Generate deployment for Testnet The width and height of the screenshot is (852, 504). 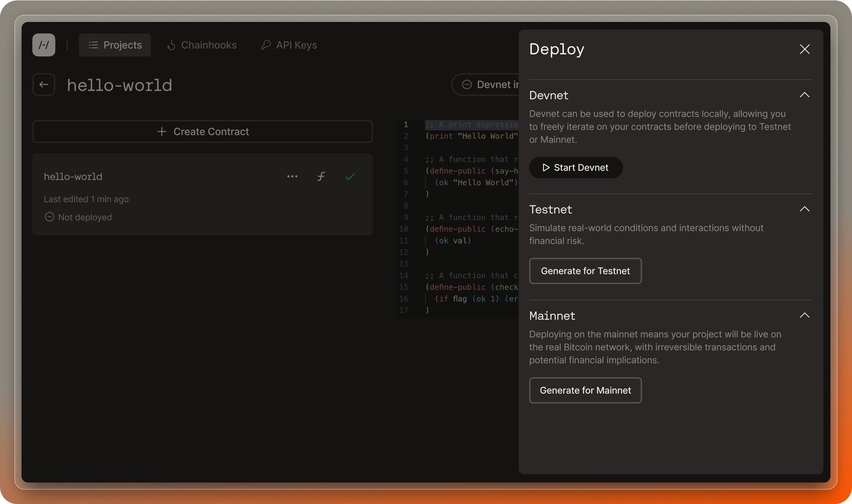pos(585,271)
